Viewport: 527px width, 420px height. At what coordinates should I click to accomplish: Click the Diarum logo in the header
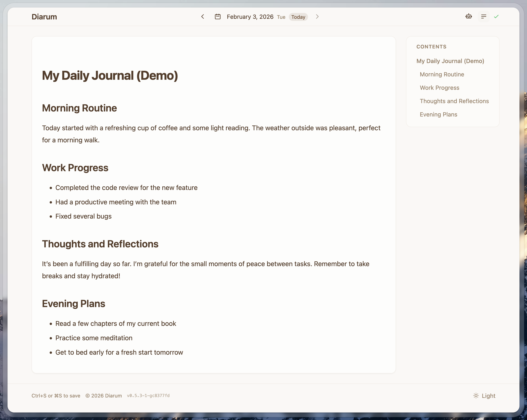(44, 17)
